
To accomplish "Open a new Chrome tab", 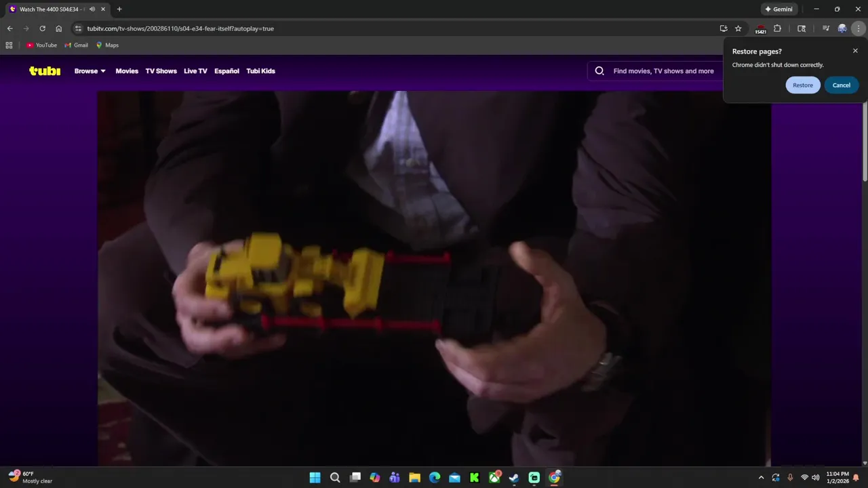I will [119, 9].
